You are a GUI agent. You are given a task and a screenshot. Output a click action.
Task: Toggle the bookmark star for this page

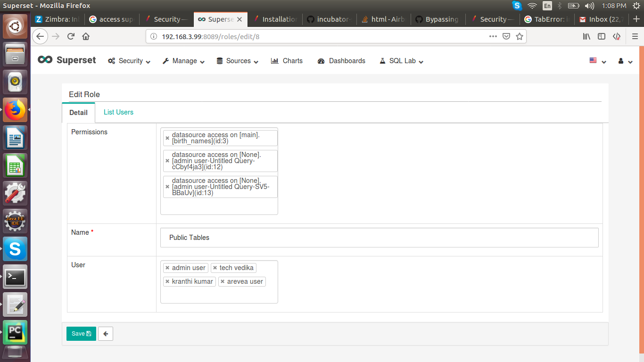(x=520, y=36)
